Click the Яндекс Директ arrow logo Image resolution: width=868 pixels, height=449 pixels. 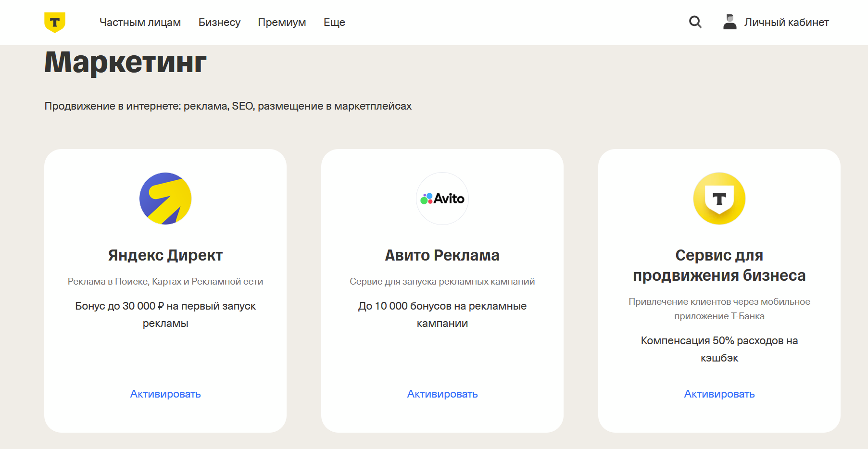[165, 199]
